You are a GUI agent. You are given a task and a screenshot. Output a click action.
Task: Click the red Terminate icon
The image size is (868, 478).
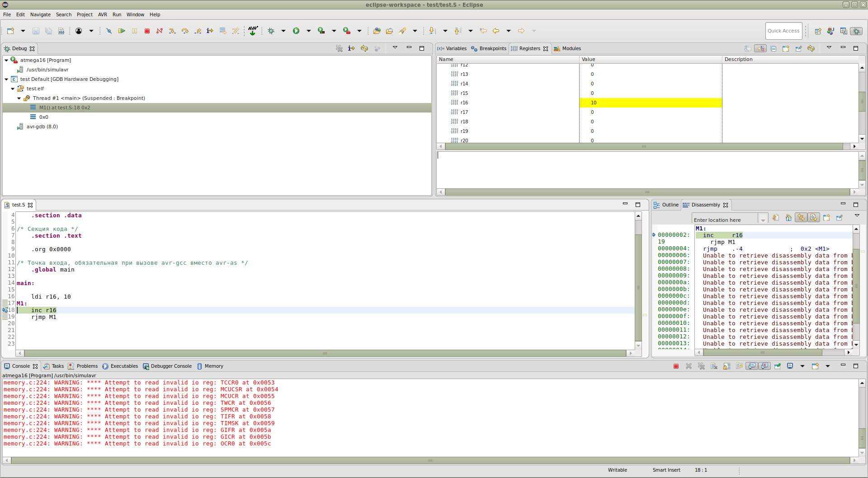pos(147,31)
